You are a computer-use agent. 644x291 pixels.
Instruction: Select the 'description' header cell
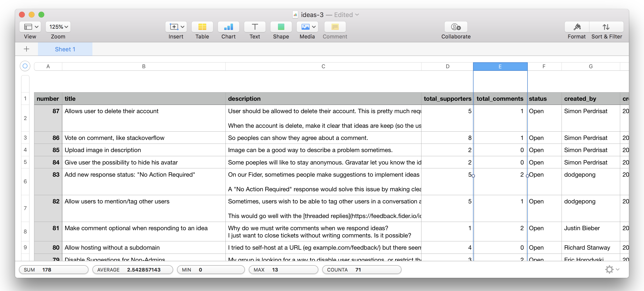pyautogui.click(x=323, y=99)
